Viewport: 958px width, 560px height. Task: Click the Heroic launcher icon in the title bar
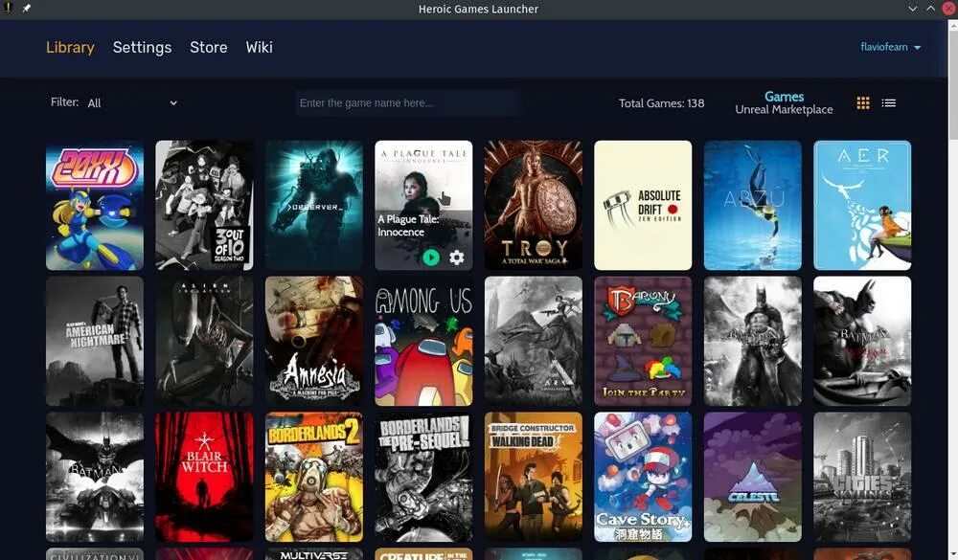(8, 8)
